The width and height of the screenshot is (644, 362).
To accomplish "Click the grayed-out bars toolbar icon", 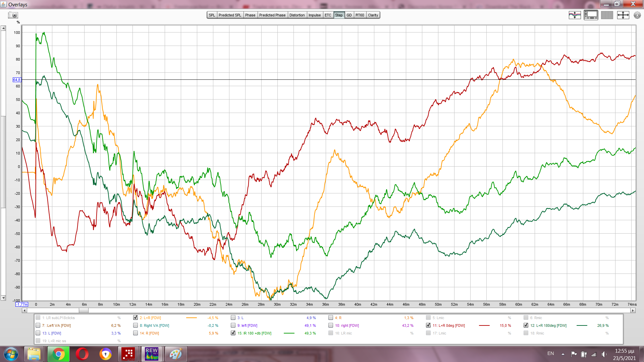I will coord(607,15).
